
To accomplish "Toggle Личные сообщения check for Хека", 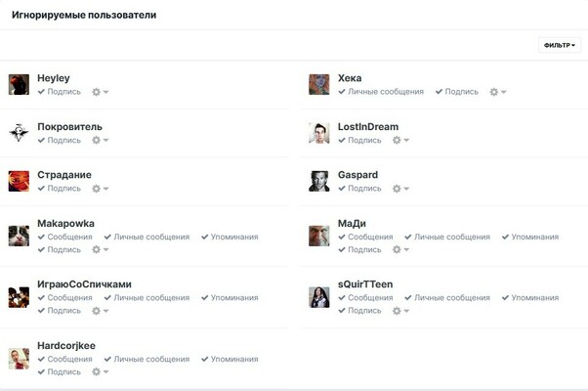I will pos(381,92).
